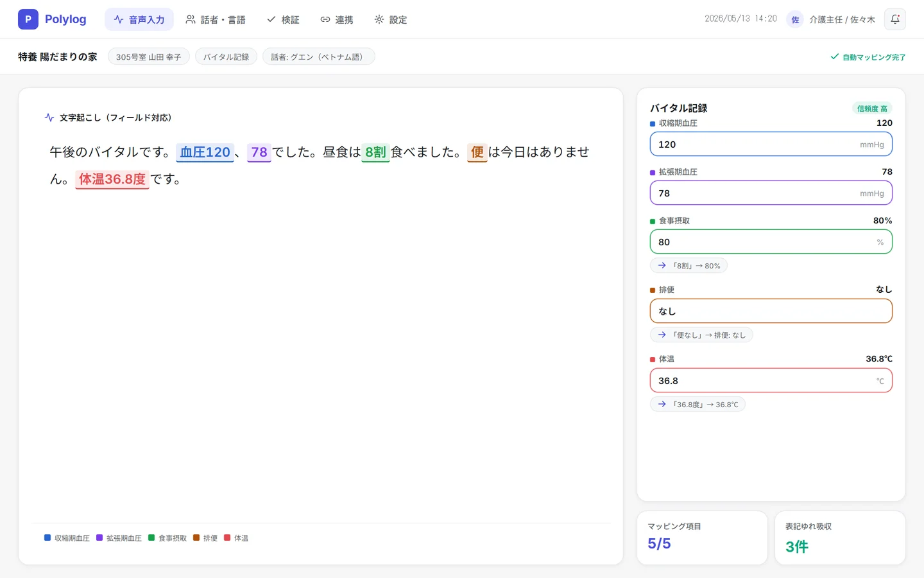Click the Polylog logo icon

(x=28, y=19)
